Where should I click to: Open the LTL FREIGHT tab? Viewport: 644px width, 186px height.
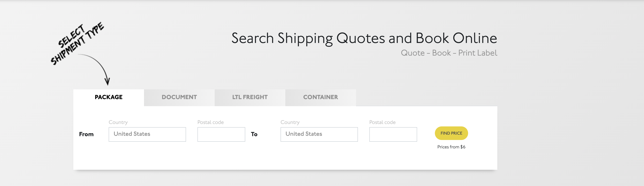click(x=250, y=97)
